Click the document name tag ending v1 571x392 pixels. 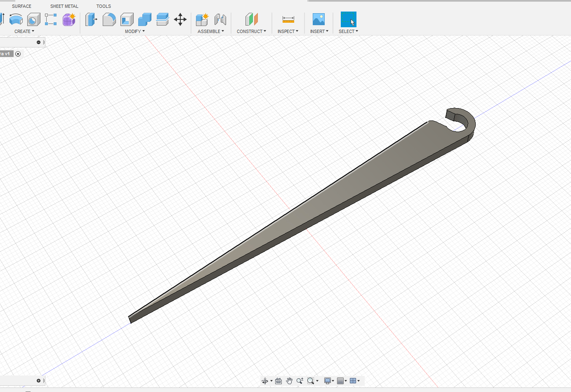coord(7,54)
